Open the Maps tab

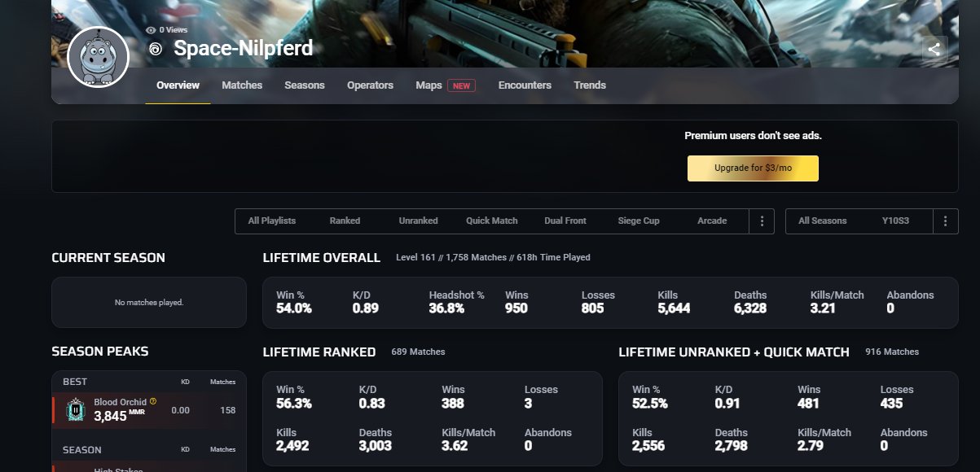pyautogui.click(x=428, y=85)
